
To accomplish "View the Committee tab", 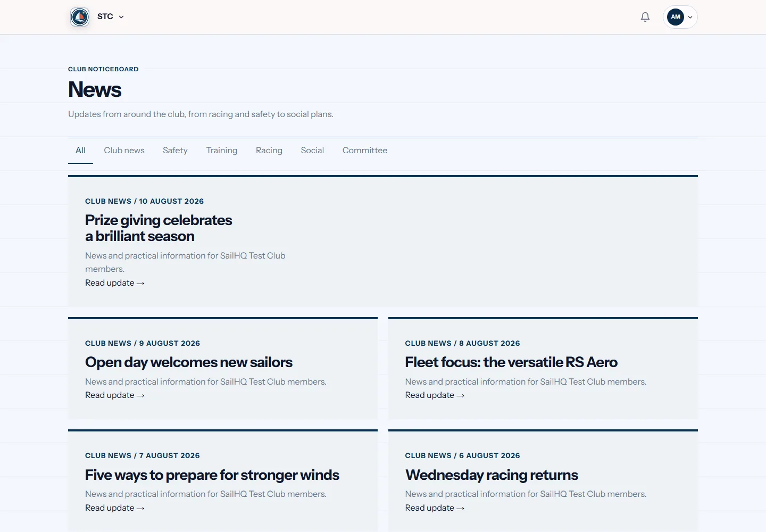I will coord(365,151).
